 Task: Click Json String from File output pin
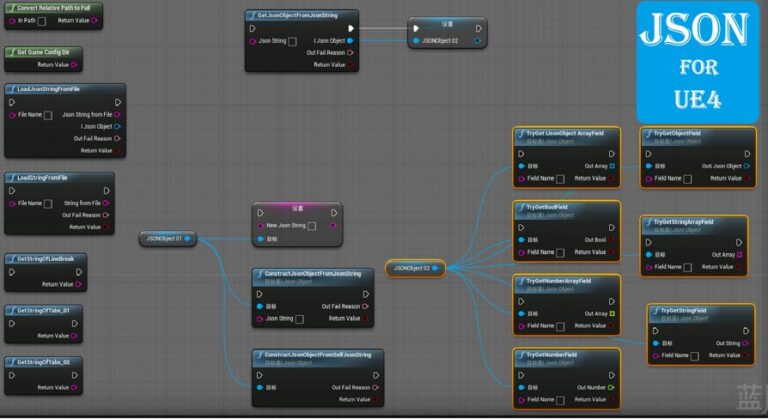point(117,115)
